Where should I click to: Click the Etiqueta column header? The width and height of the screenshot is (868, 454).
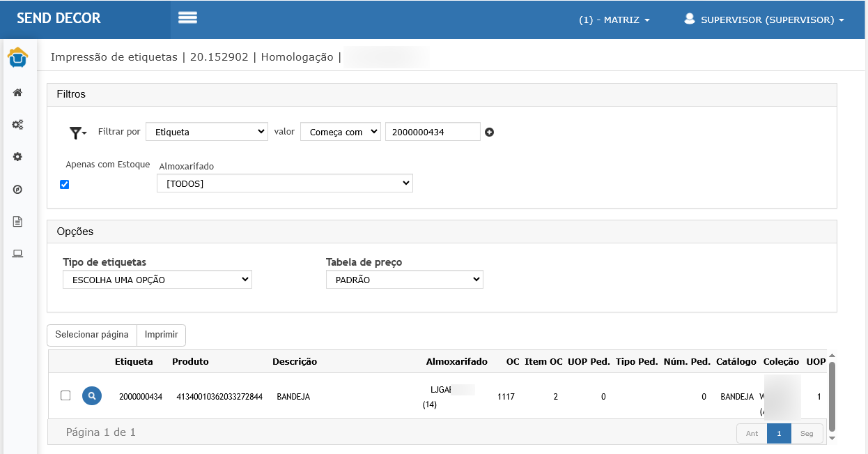134,361
